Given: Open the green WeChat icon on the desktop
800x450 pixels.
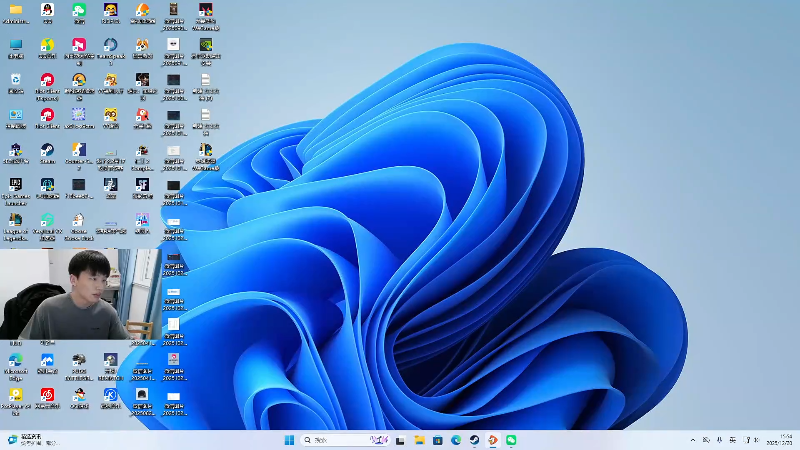Looking at the screenshot, I should click(79, 11).
